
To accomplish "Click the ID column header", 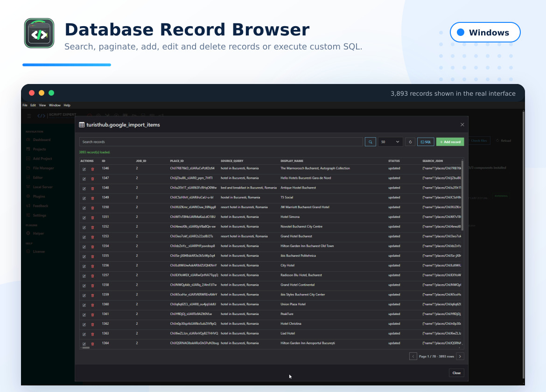I will [104, 161].
